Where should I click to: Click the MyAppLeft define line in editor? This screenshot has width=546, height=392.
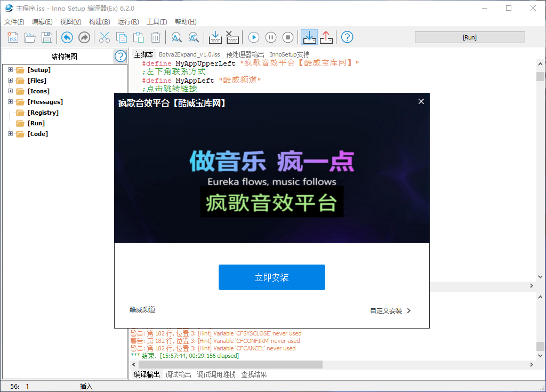pyautogui.click(x=202, y=80)
